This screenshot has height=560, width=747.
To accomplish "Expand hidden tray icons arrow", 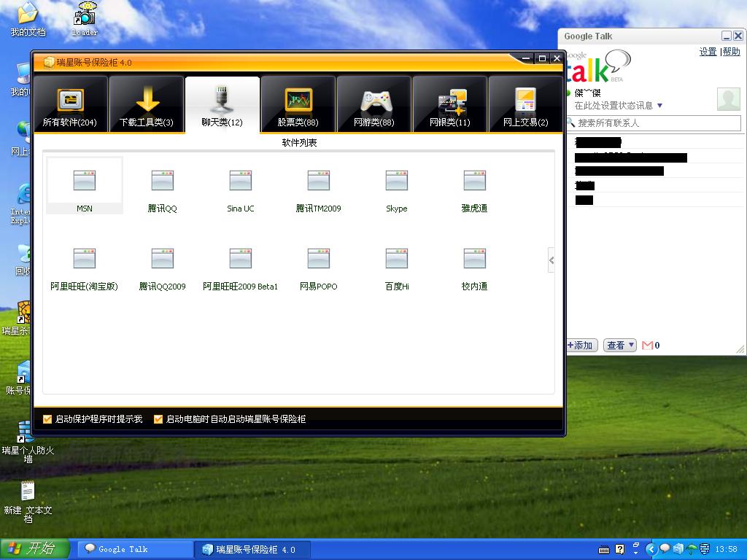I will 651,549.
